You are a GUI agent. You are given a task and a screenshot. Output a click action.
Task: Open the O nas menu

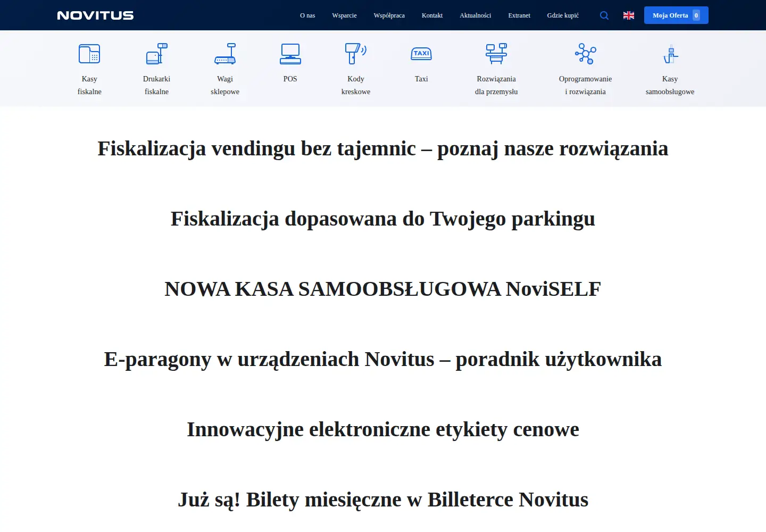[x=307, y=15]
